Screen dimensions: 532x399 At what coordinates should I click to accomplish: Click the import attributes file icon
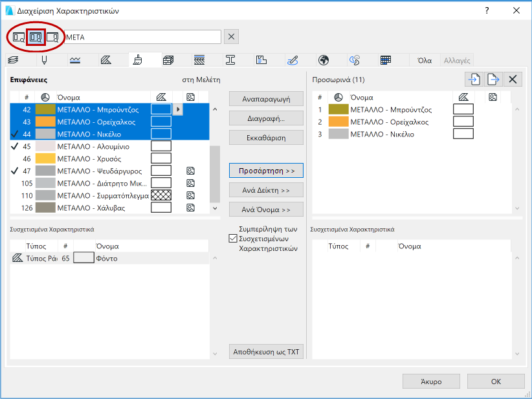pyautogui.click(x=474, y=80)
